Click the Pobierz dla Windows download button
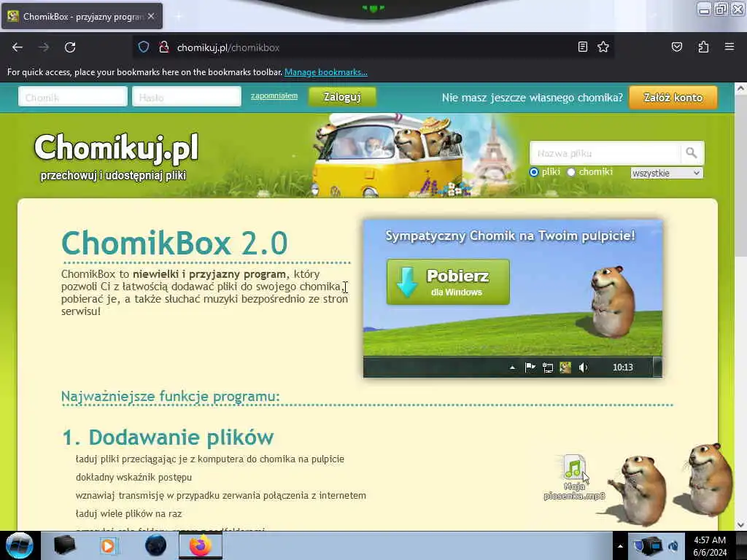 pyautogui.click(x=448, y=282)
